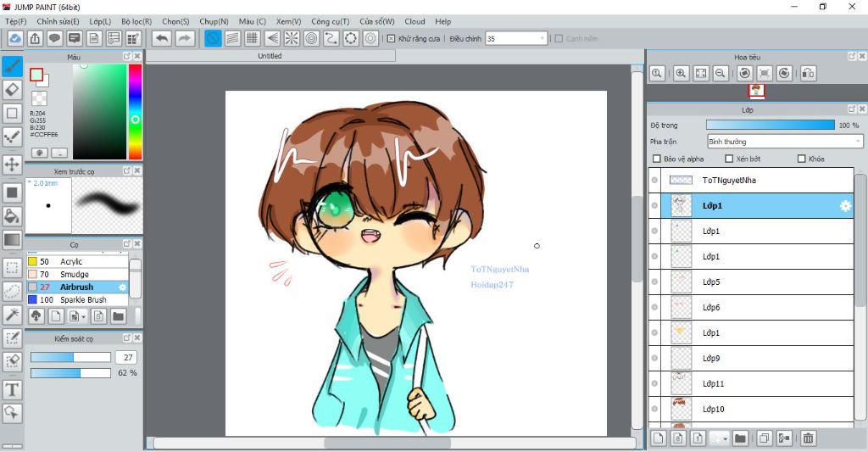Select the Lasso selection tool
This screenshot has width=868, height=452.
(x=12, y=292)
